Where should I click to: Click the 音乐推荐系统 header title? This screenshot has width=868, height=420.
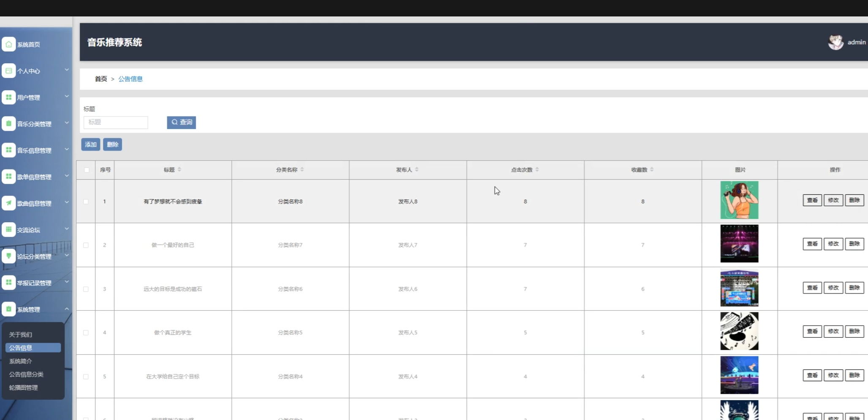[x=114, y=42]
